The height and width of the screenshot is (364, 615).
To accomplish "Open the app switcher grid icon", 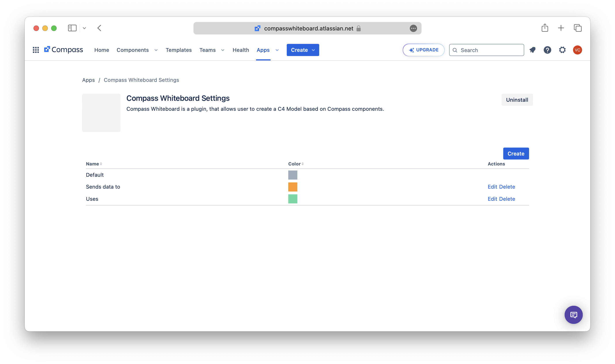I will (x=36, y=50).
